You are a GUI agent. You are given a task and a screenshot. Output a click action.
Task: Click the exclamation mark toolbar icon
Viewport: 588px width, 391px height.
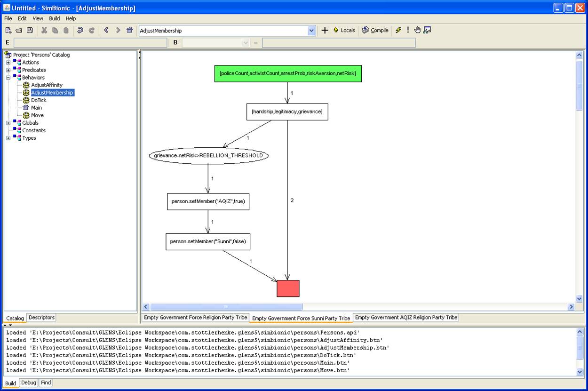[x=408, y=30]
